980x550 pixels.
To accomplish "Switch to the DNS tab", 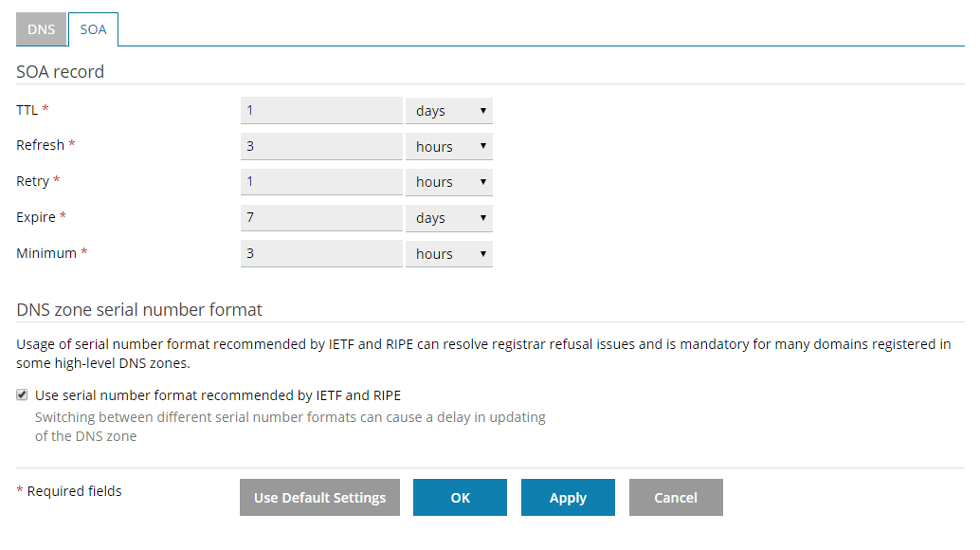I will tap(41, 29).
